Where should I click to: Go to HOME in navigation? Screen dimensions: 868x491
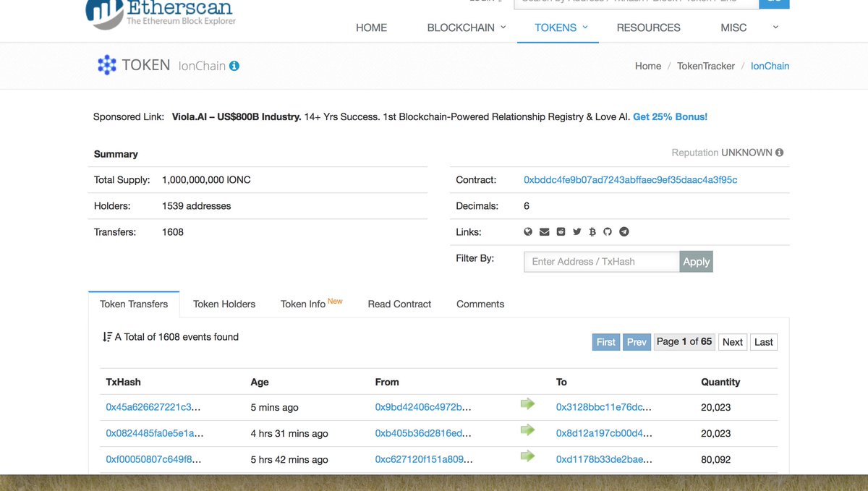tap(371, 27)
